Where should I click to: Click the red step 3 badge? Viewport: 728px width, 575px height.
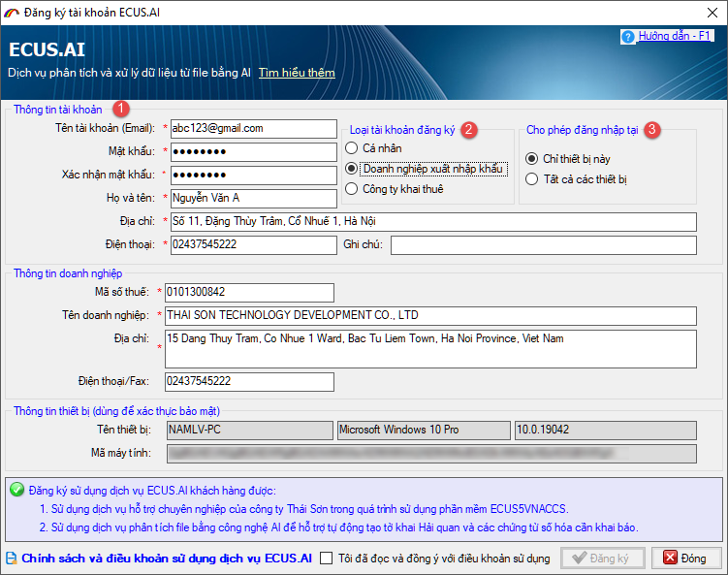click(652, 129)
